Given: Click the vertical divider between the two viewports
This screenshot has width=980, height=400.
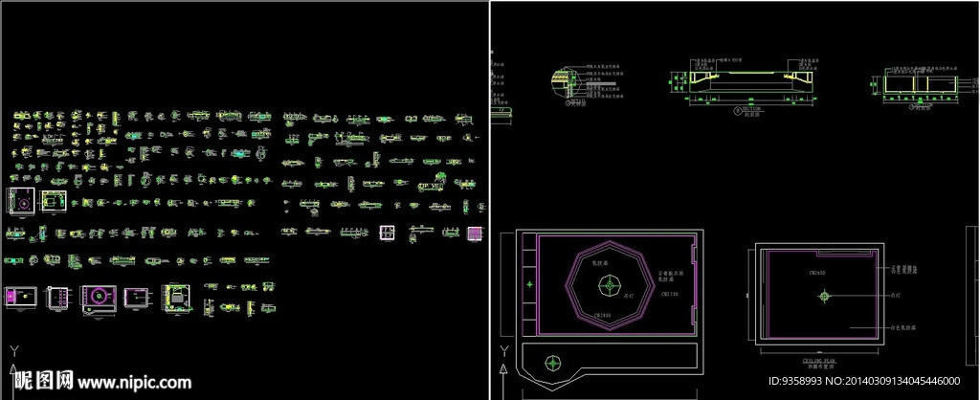Looking at the screenshot, I should 489,191.
